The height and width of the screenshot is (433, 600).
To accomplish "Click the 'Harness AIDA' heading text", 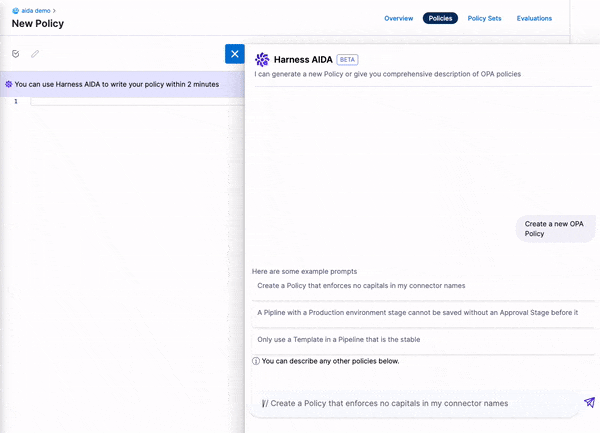I will click(x=303, y=60).
